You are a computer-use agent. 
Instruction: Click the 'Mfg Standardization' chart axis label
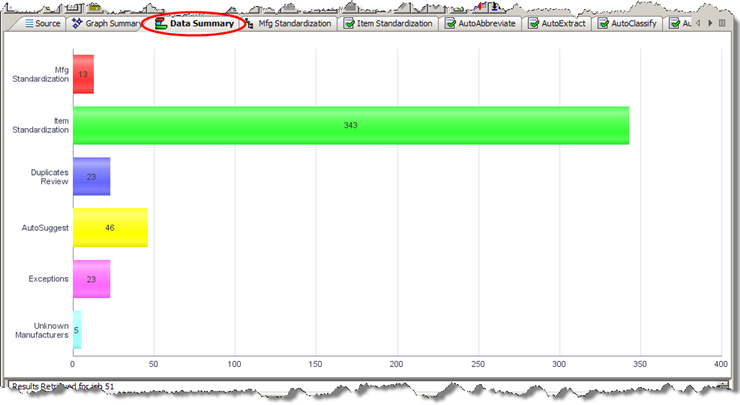(41, 75)
